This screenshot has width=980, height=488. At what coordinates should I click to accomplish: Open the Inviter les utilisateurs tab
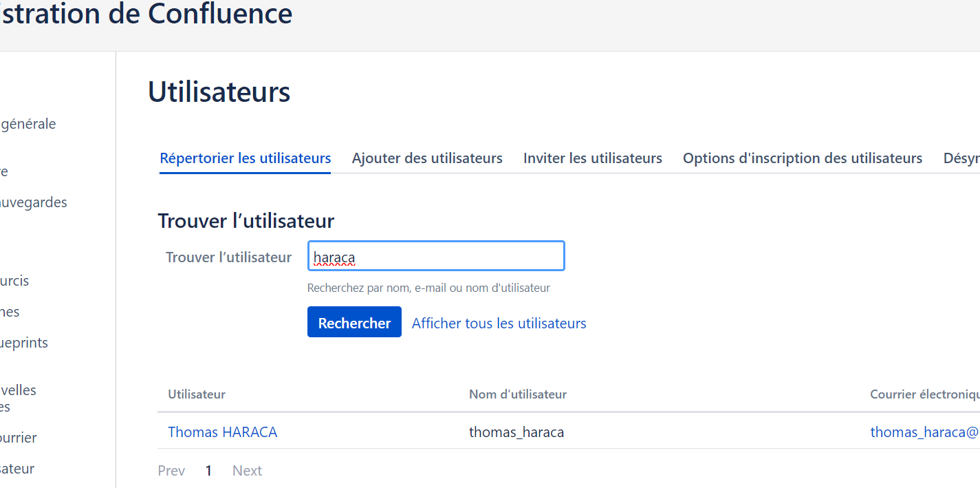[x=593, y=158]
